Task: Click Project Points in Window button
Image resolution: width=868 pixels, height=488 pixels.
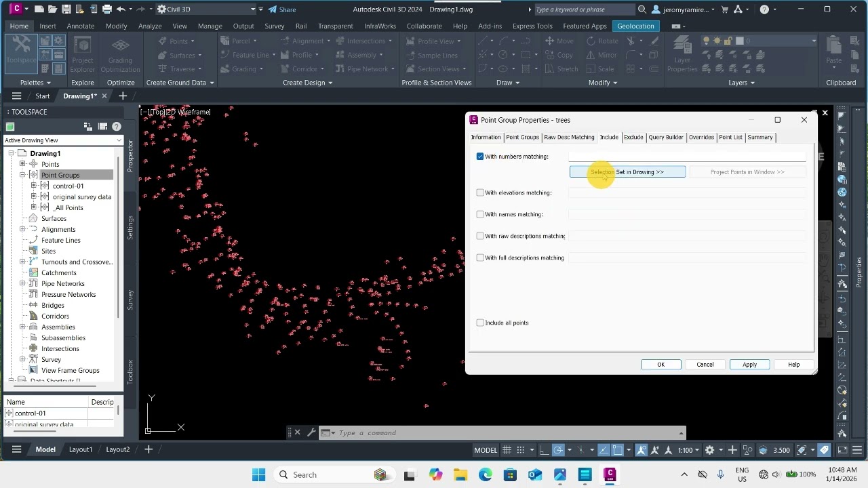Action: pos(747,172)
